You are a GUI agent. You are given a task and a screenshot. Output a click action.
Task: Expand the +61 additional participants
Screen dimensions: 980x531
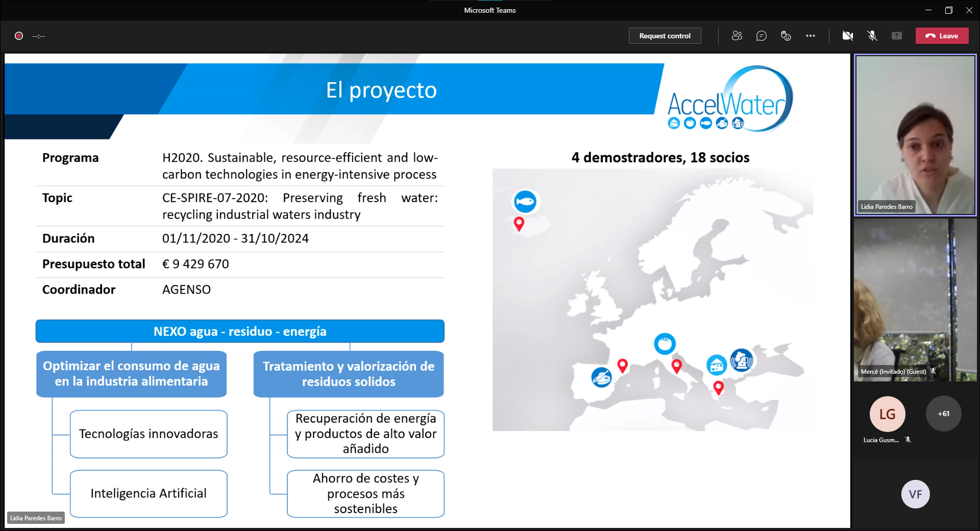943,414
